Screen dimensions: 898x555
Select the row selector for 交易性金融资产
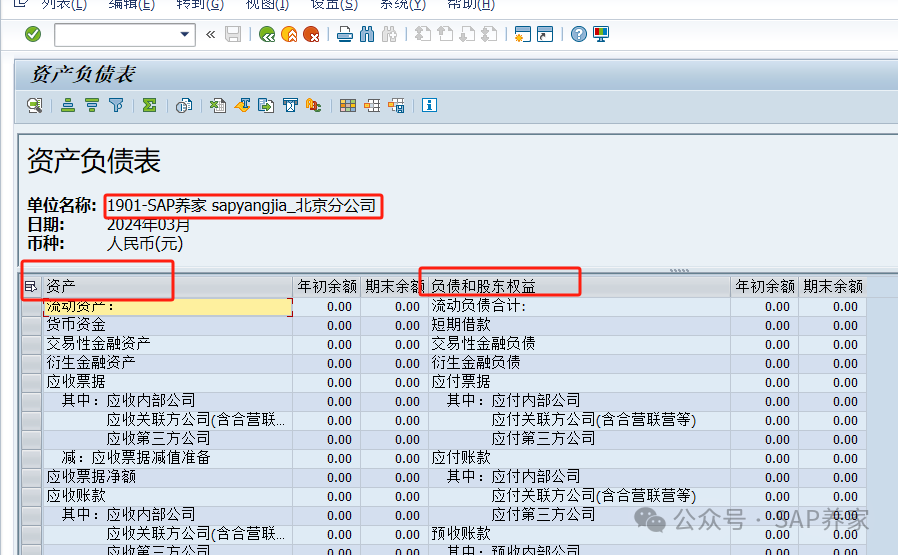pyautogui.click(x=31, y=344)
